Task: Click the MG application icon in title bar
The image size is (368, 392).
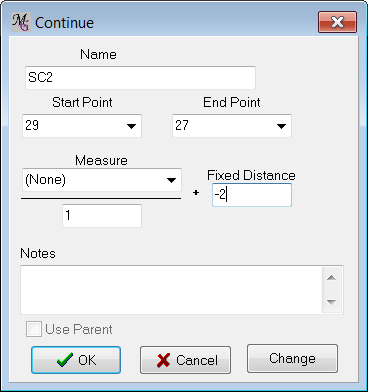Action: [x=21, y=22]
